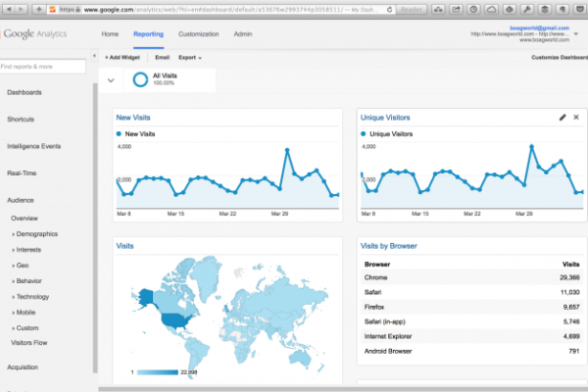Click the New Visits chart peak data point

pyautogui.click(x=287, y=150)
